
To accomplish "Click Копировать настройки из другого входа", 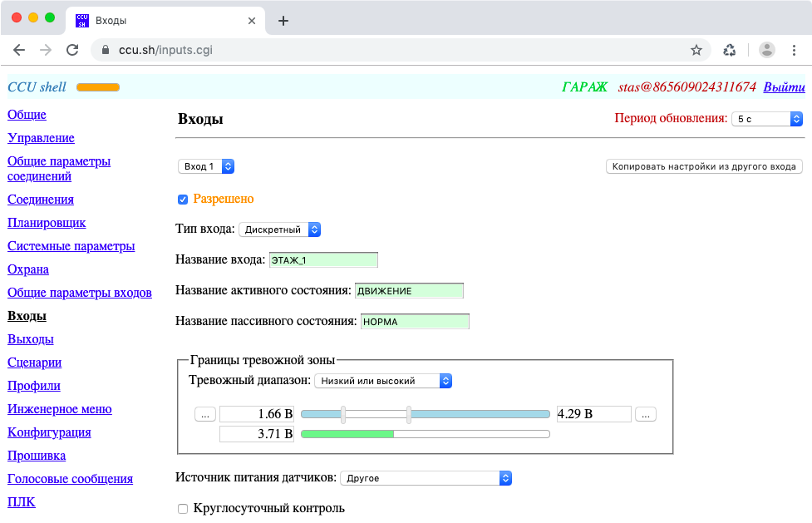I will tap(704, 166).
